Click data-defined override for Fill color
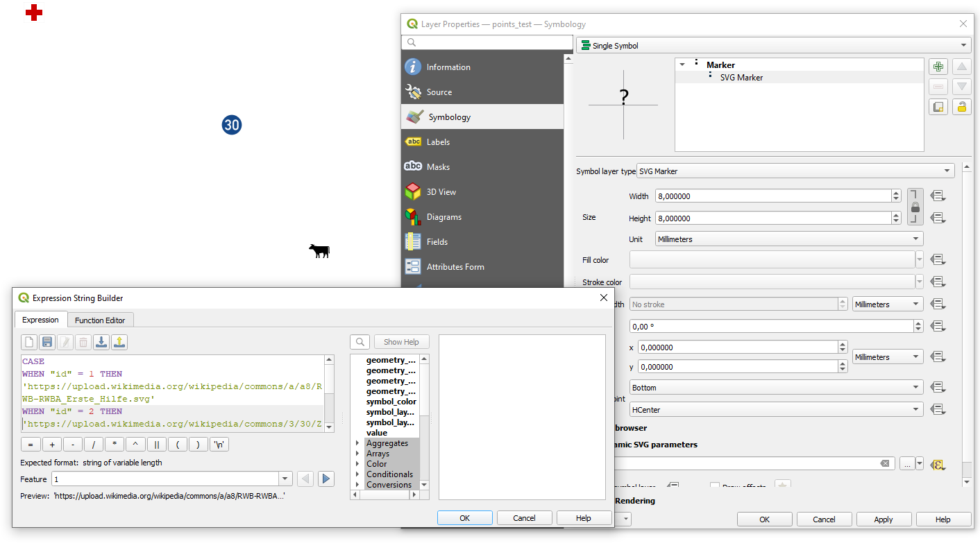The height and width of the screenshot is (550, 980). point(938,260)
